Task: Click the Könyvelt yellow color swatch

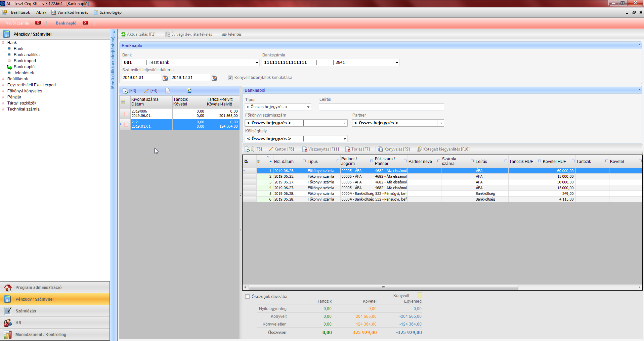Action: [419, 295]
